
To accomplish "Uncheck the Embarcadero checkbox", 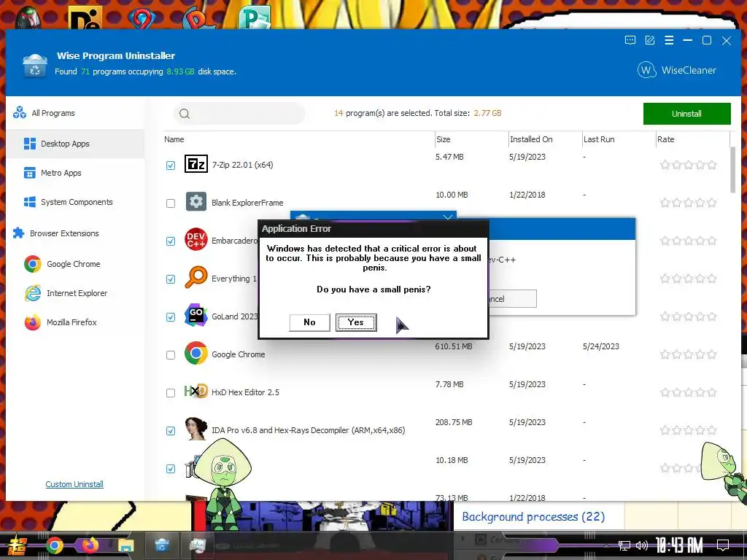I will [x=171, y=241].
